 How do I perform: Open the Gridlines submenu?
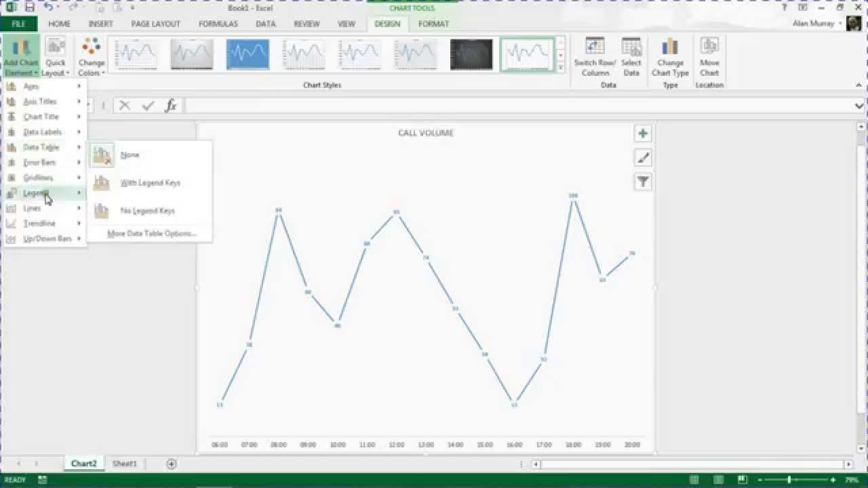pyautogui.click(x=44, y=178)
